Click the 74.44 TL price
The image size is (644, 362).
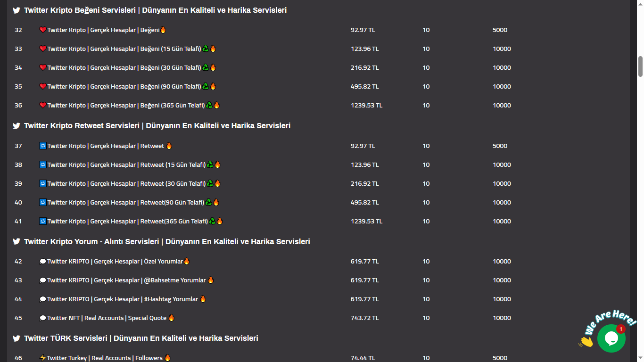[x=363, y=358]
